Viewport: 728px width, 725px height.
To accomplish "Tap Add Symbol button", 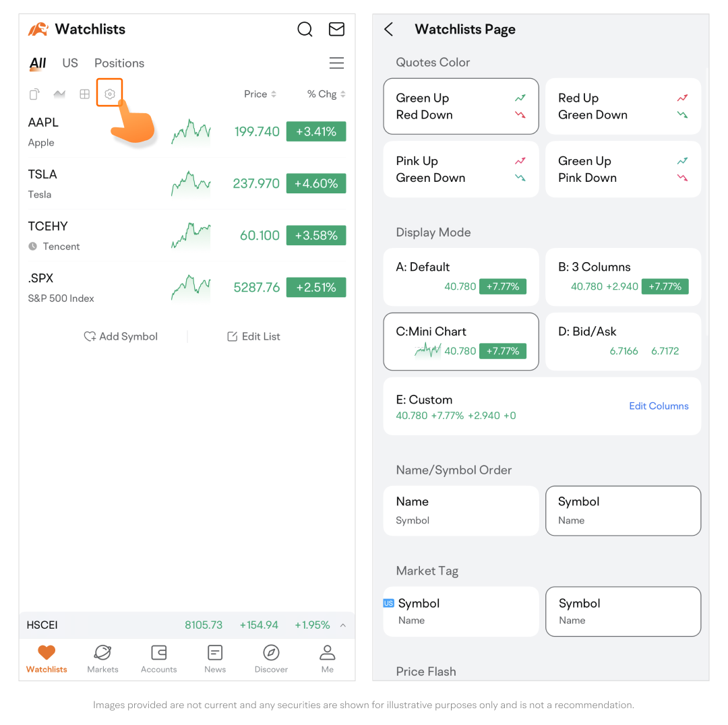I will click(x=121, y=336).
